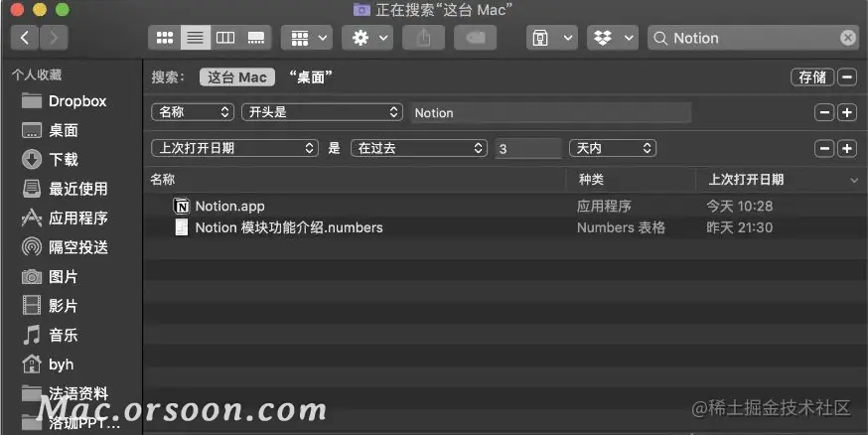
Task: Open the group-by arrangement dropdown
Action: pyautogui.click(x=307, y=38)
